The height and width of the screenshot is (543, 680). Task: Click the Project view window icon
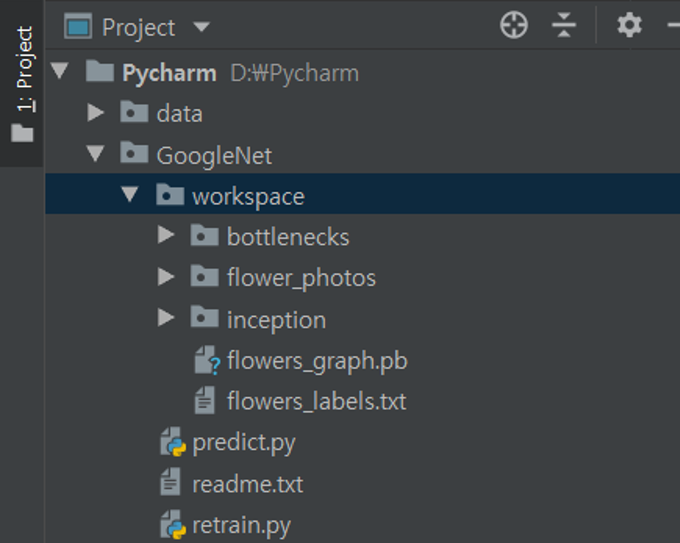[78, 26]
